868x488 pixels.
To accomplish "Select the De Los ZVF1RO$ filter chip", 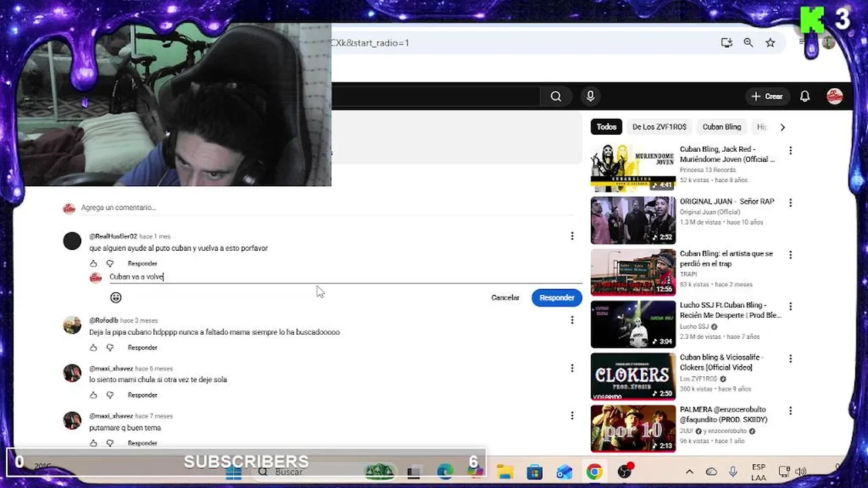I will 659,127.
